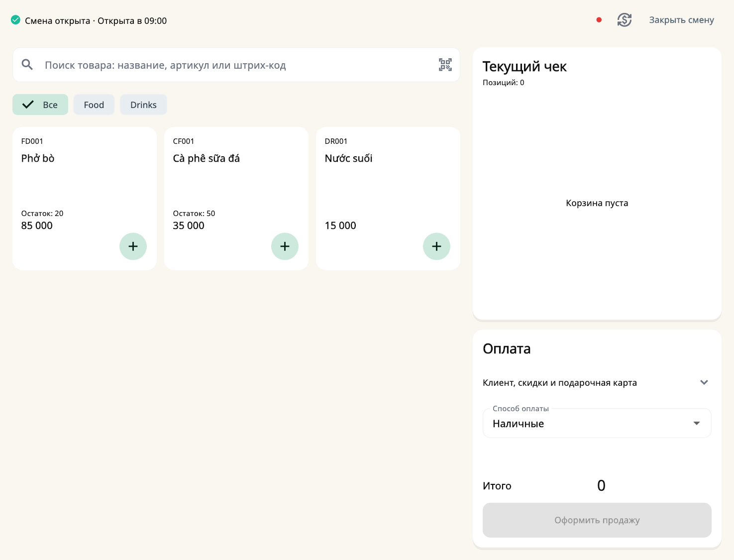This screenshot has height=560, width=734.
Task: Click the 85 000 price
Action: [x=37, y=225]
